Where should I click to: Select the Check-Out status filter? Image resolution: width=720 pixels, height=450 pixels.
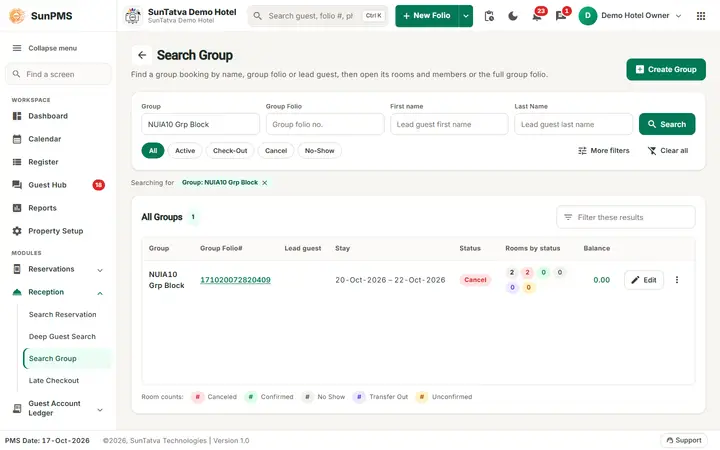[230, 151]
